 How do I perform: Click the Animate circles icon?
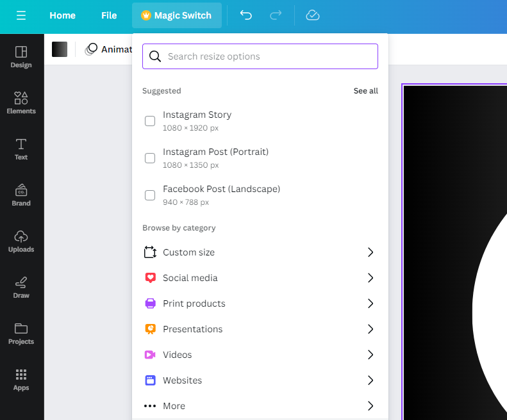coord(91,49)
